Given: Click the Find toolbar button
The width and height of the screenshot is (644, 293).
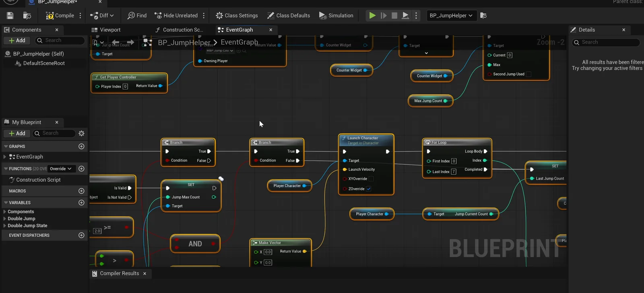Looking at the screenshot, I should coord(137,16).
